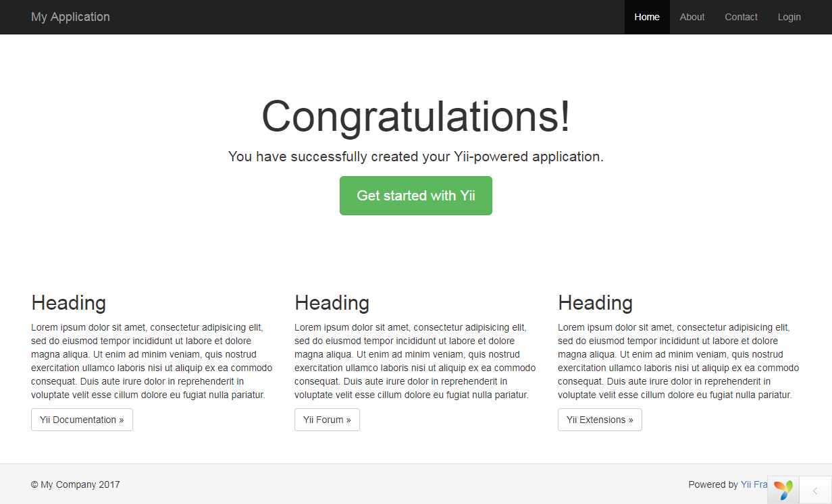This screenshot has width=832, height=504.
Task: Click the Yii logo in debug toolbar
Action: 783,490
